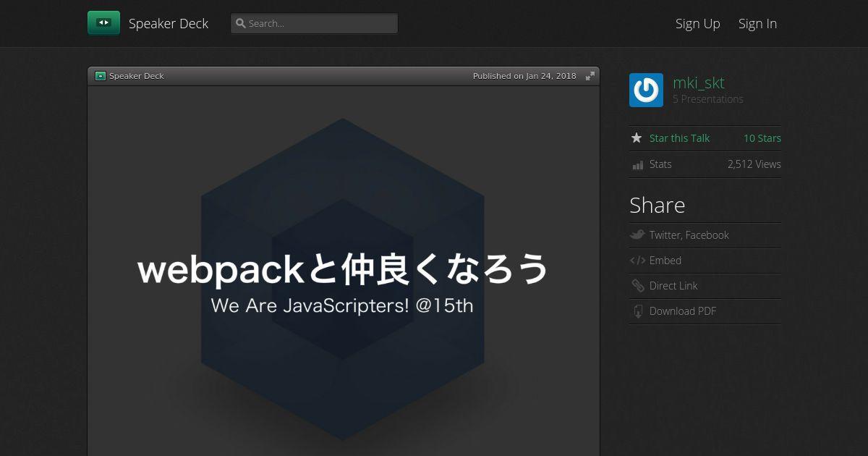The image size is (868, 456).
Task: Open the 10 Stars link
Action: (762, 138)
